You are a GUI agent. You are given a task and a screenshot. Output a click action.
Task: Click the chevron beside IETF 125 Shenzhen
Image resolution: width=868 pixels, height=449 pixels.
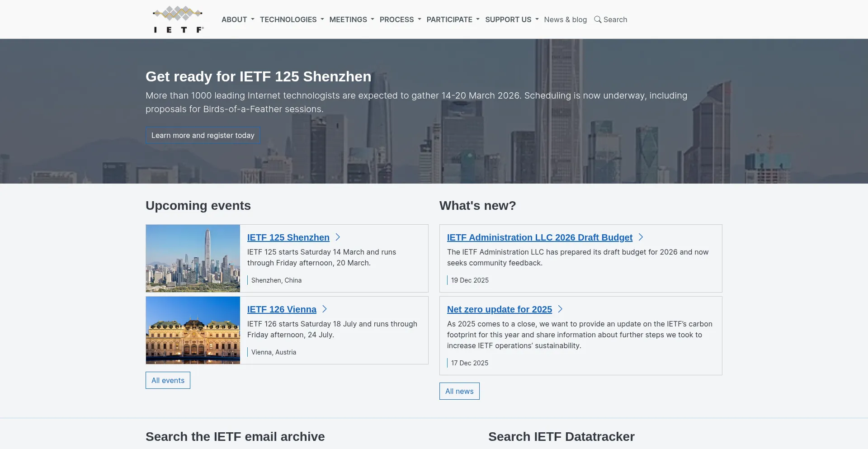(338, 236)
